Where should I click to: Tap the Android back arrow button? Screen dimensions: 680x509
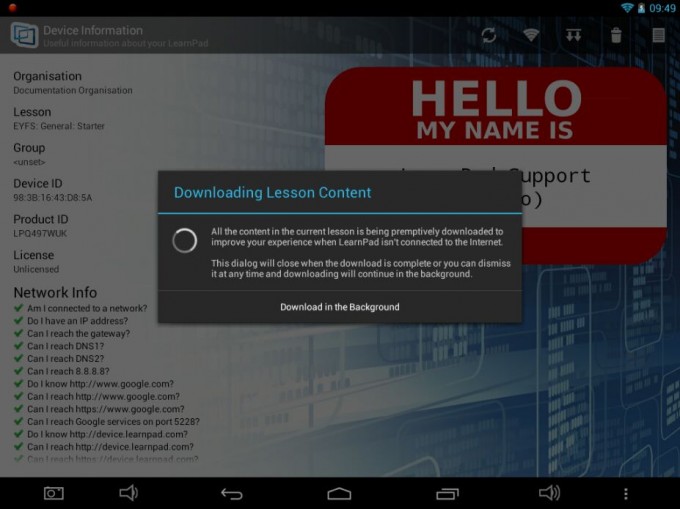click(232, 493)
